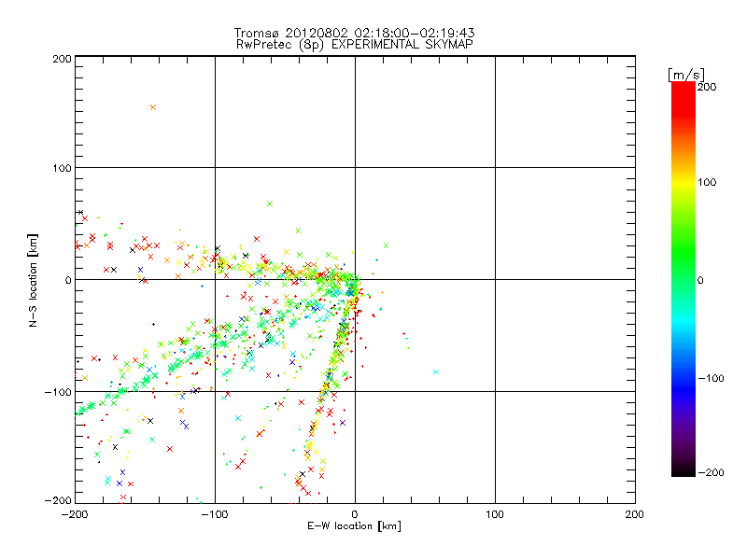747x560 pixels.
Task: Click the E-W location [km] axis label
Action: click(355, 526)
